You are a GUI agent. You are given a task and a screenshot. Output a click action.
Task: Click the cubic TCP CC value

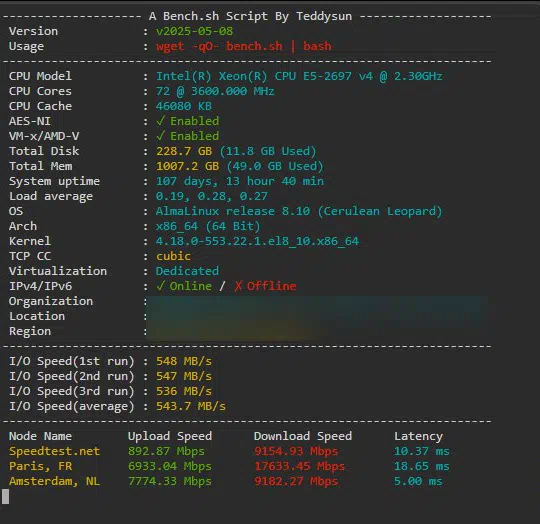click(173, 256)
